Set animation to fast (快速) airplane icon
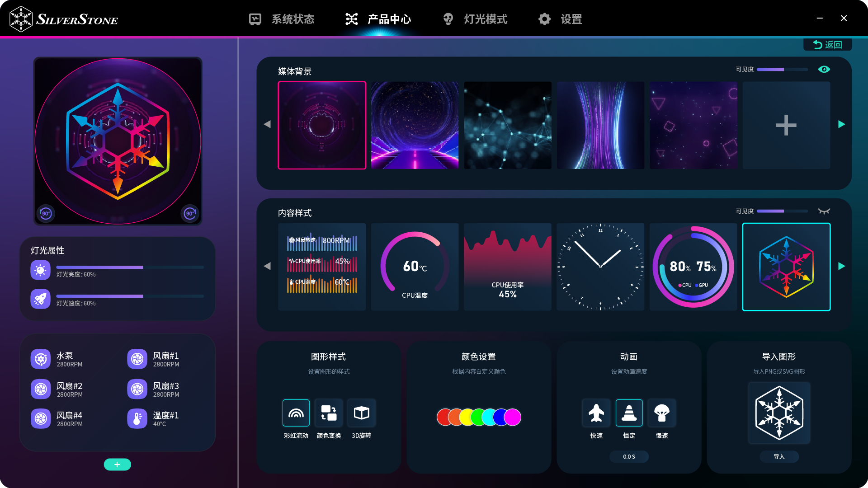The width and height of the screenshot is (868, 488). (x=596, y=413)
